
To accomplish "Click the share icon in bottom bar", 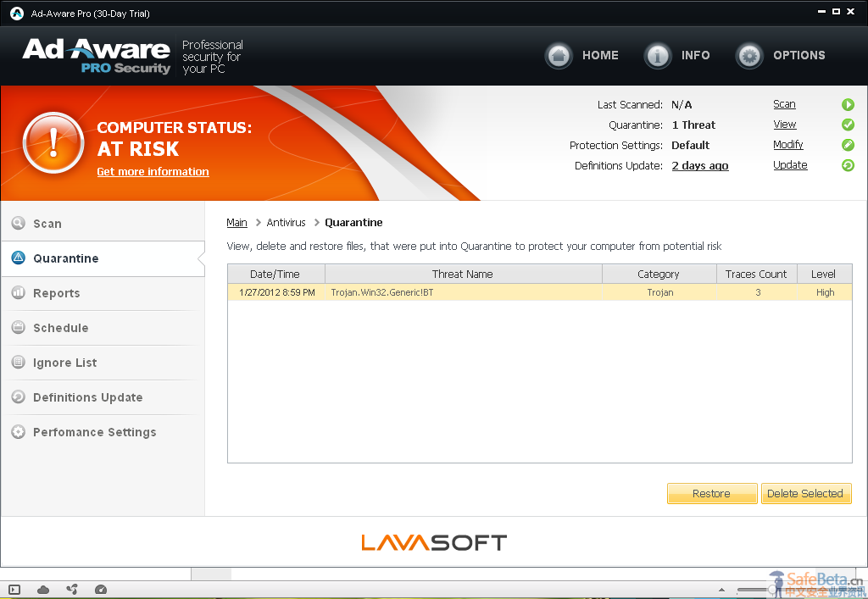I will [72, 590].
